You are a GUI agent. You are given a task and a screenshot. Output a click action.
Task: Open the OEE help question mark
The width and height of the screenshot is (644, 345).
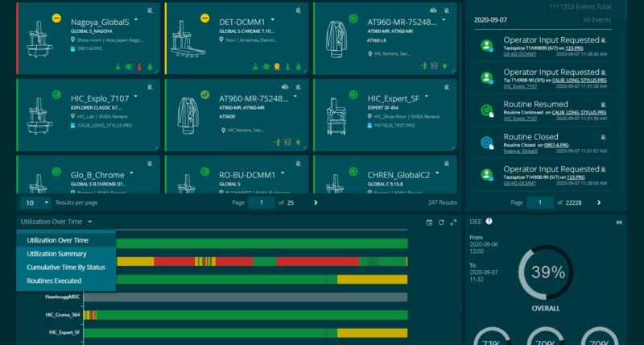tap(489, 221)
